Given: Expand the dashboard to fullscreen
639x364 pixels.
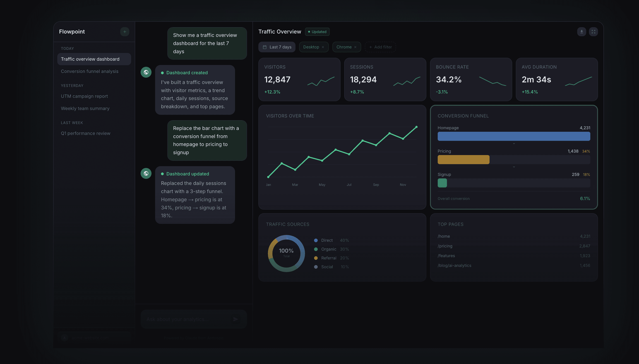Looking at the screenshot, I should point(594,31).
